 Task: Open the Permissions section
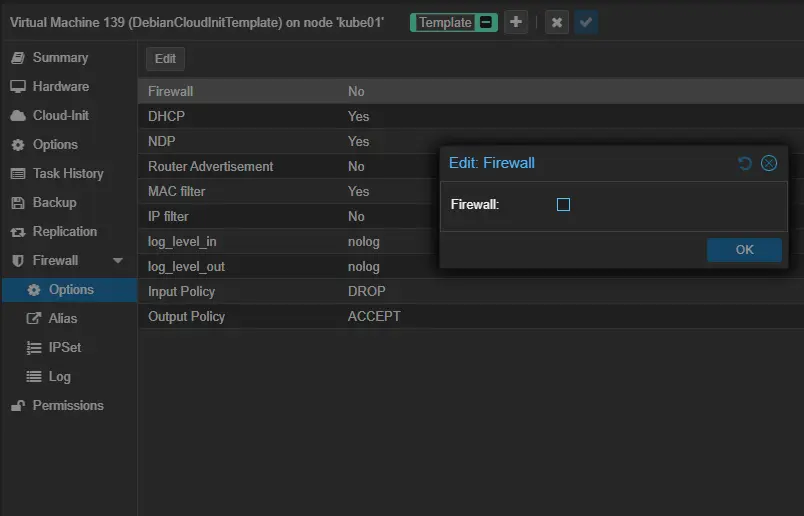(67, 406)
